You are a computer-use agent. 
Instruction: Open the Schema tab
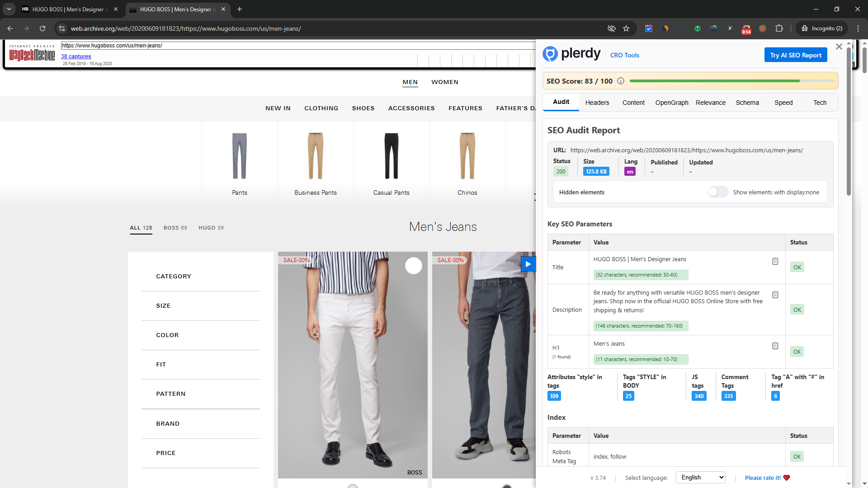click(747, 103)
